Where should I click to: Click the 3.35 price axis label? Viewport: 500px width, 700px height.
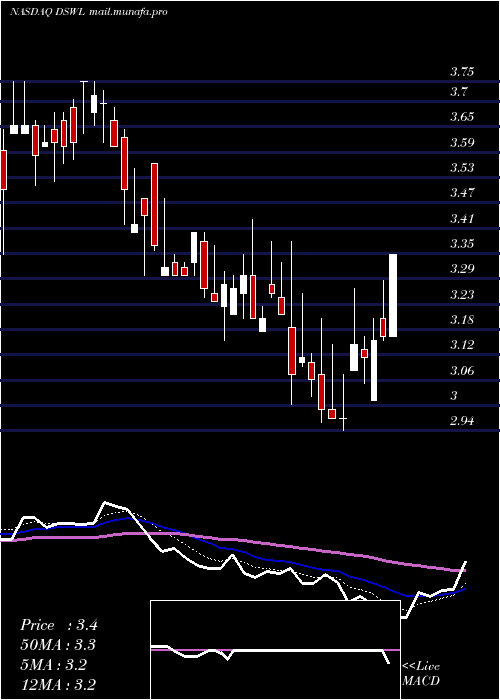(462, 244)
